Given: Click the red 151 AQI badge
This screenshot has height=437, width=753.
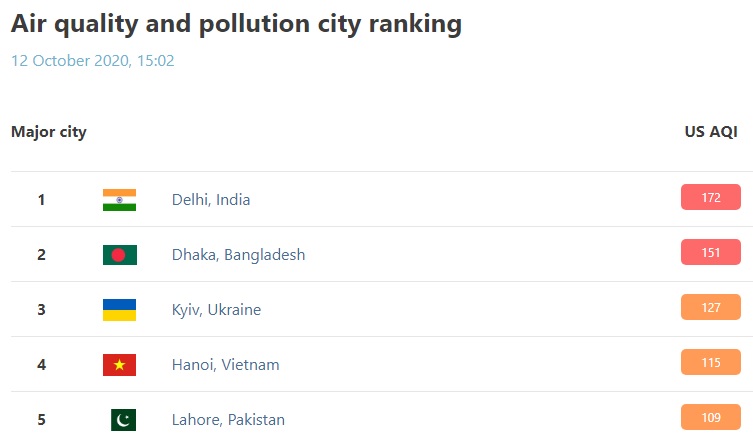Looking at the screenshot, I should pyautogui.click(x=710, y=253).
